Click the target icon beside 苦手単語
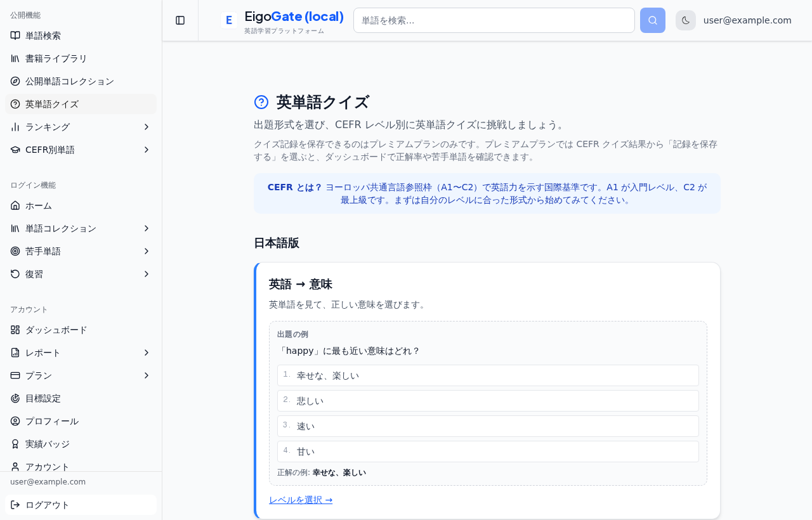The width and height of the screenshot is (812, 520). (x=15, y=251)
